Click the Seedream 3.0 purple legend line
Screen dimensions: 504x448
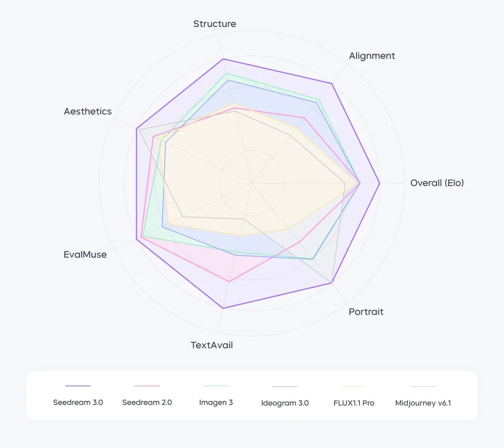pos(78,386)
